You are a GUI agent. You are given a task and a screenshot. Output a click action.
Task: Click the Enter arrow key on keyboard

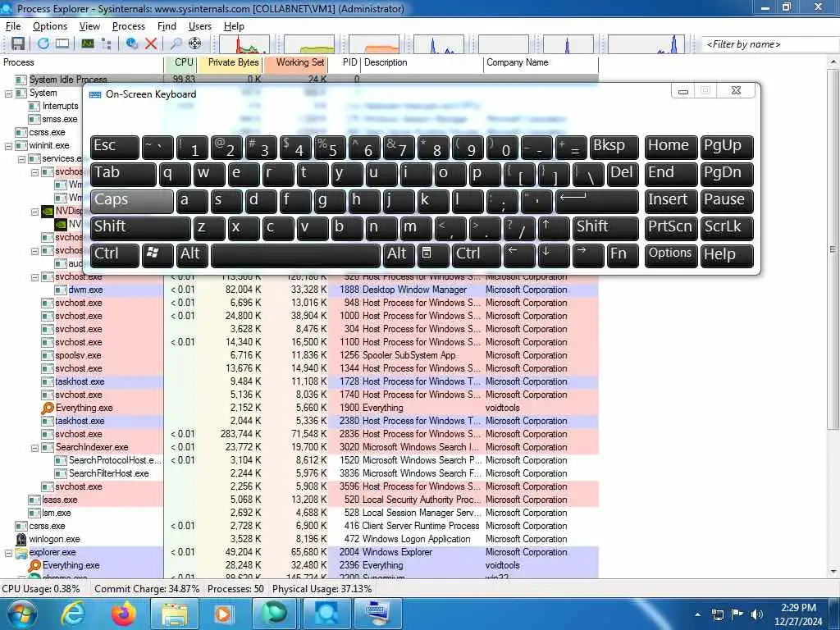(597, 202)
